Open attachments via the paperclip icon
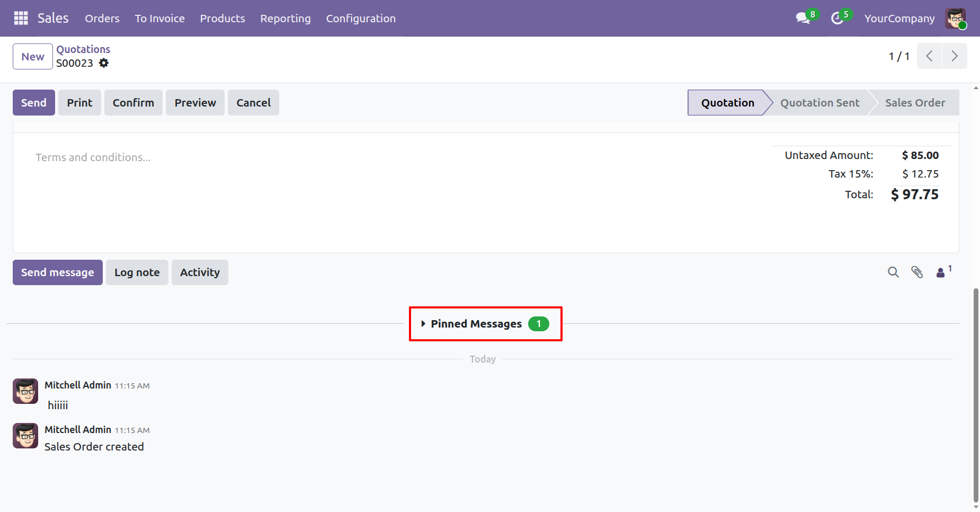The height and width of the screenshot is (512, 980). pos(917,272)
